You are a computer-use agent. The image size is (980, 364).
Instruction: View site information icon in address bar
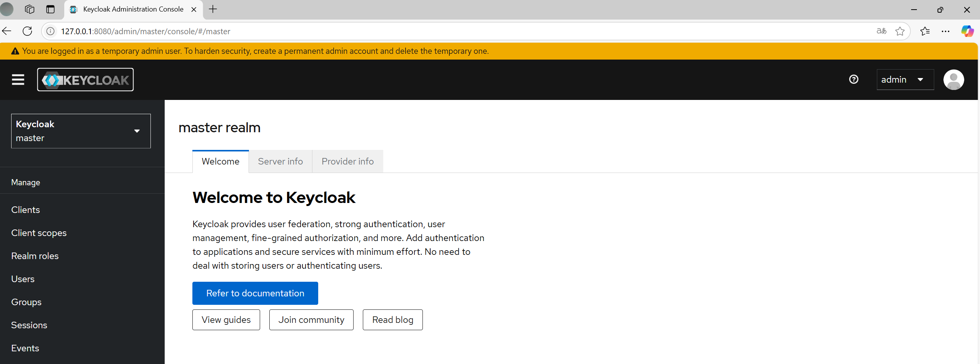coord(50,31)
